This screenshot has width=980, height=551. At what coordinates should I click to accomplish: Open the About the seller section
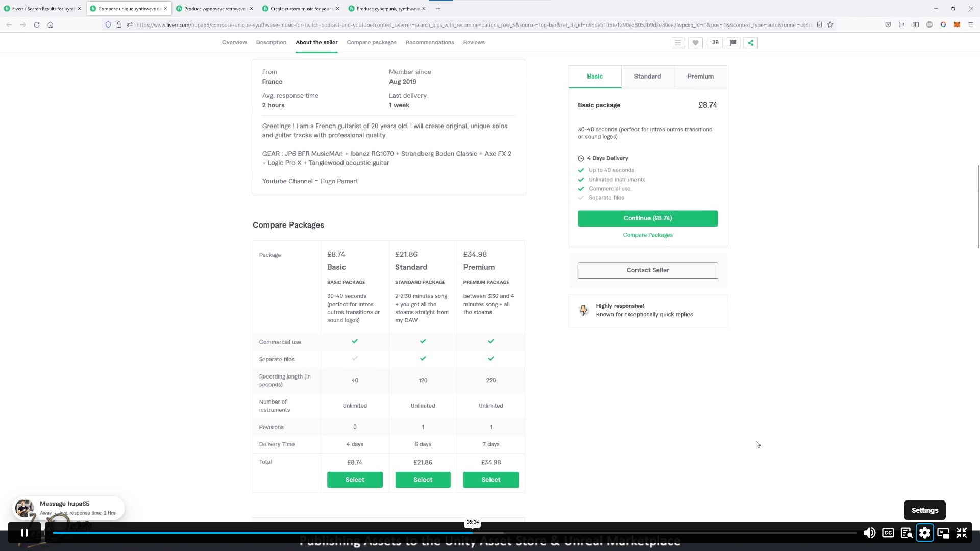(316, 42)
